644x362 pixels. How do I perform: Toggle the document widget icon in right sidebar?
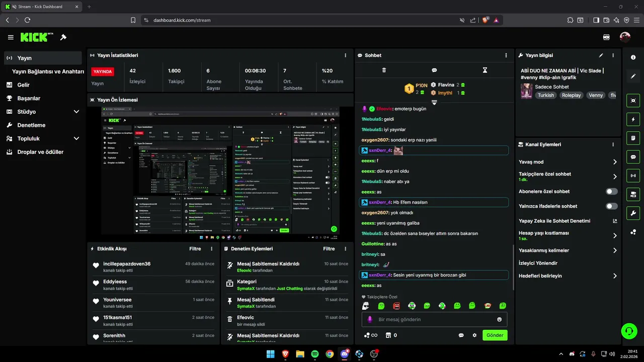tap(633, 138)
